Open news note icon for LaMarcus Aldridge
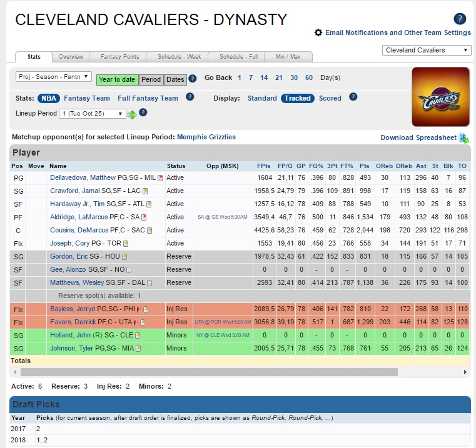Viewport: 476px width, 448px height. tap(144, 217)
